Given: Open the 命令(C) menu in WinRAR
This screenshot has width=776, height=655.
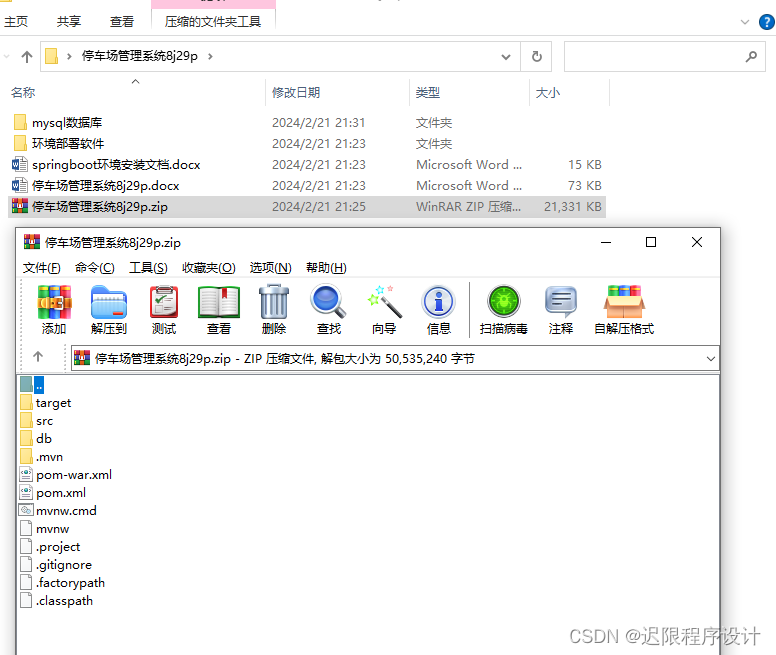Looking at the screenshot, I should [95, 268].
